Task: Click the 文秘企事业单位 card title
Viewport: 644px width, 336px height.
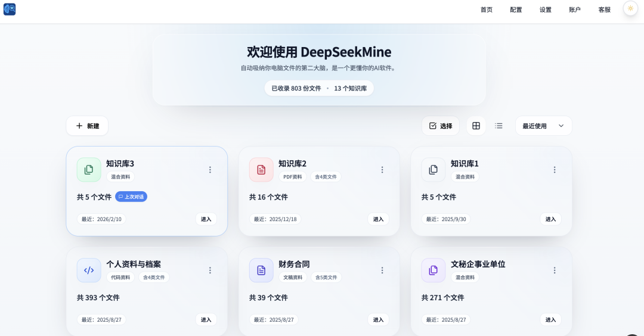Action: coord(478,264)
